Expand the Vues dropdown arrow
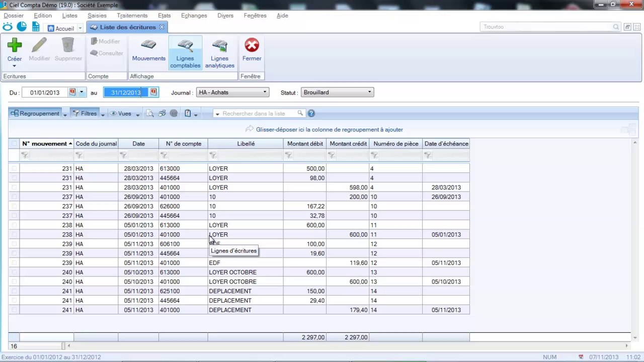 point(137,114)
